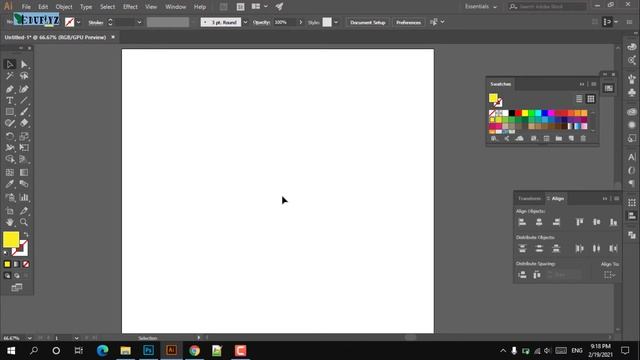This screenshot has height=360, width=640.
Task: Switch to the Transform tab
Action: 529,199
